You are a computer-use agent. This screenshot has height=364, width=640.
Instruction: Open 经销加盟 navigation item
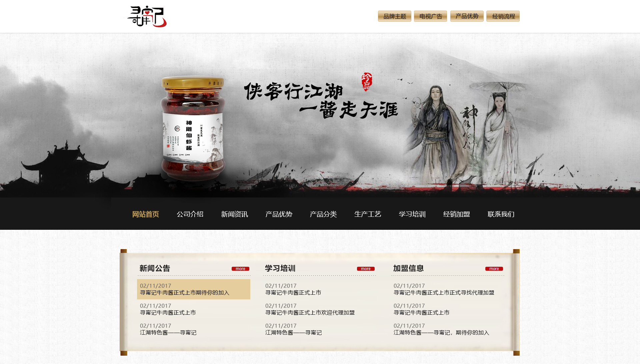[457, 214]
